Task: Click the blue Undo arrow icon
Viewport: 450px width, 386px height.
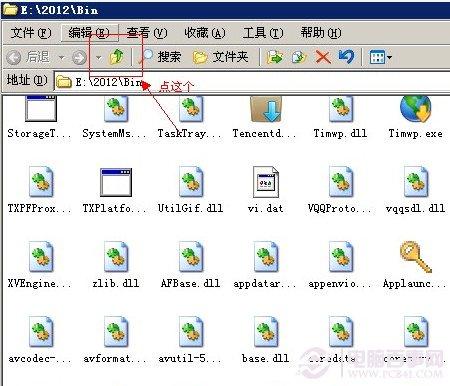Action: (x=346, y=57)
